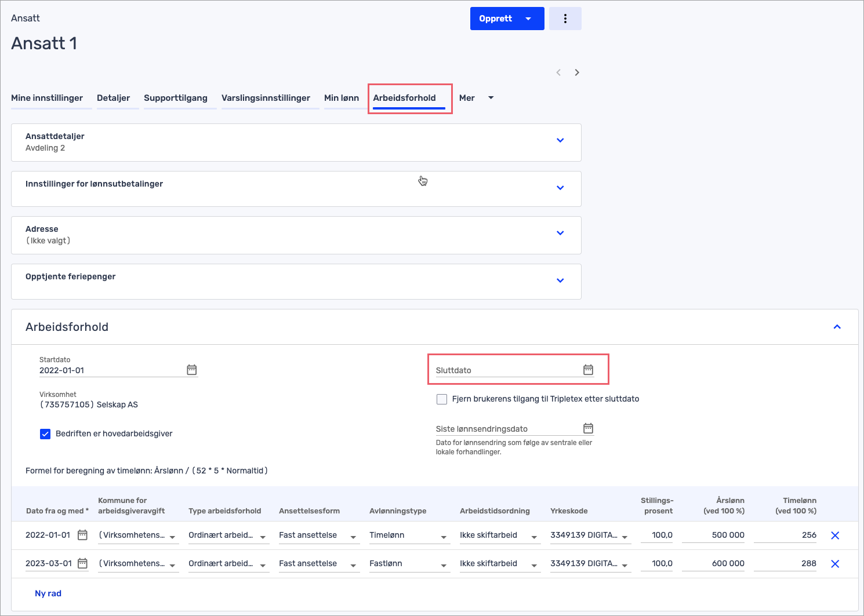Check Fjern brukerens tilgang til Tripletex etter sluttdato
This screenshot has height=616, width=864.
point(442,399)
